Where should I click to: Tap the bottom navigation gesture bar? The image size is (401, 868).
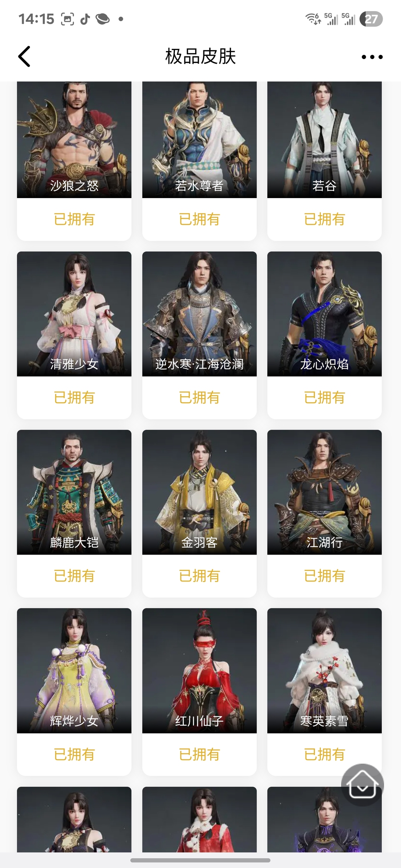[200, 860]
